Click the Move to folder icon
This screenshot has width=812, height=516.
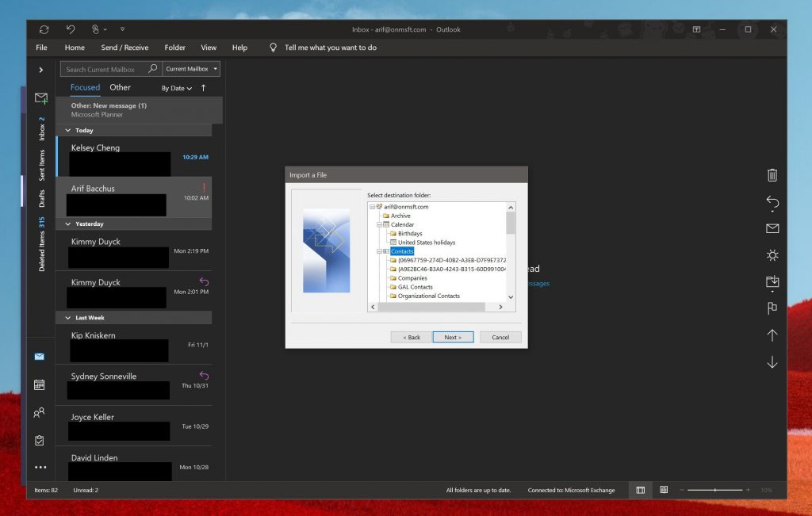click(772, 281)
